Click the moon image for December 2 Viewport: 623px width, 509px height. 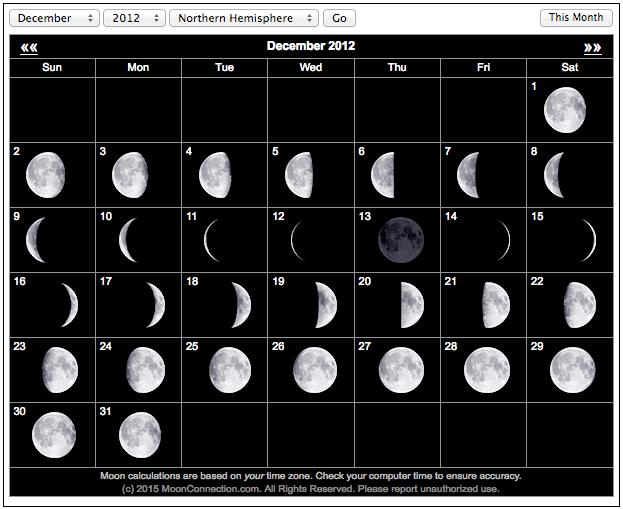pos(45,175)
